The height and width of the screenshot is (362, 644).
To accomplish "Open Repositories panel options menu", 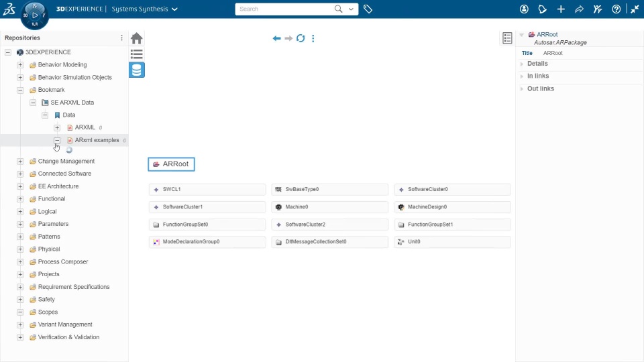I will pyautogui.click(x=121, y=38).
